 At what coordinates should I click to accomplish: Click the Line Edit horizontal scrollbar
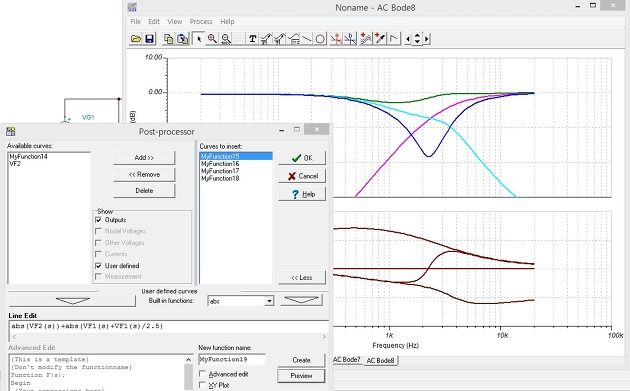pos(169,337)
